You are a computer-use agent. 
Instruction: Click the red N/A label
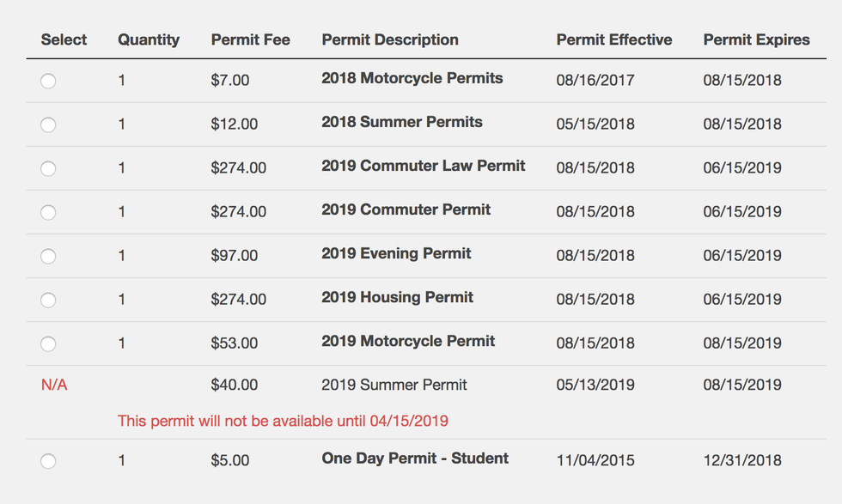tap(54, 386)
